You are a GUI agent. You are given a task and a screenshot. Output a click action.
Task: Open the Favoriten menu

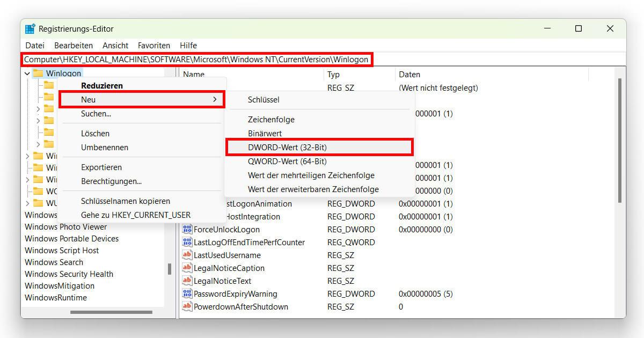pos(153,45)
